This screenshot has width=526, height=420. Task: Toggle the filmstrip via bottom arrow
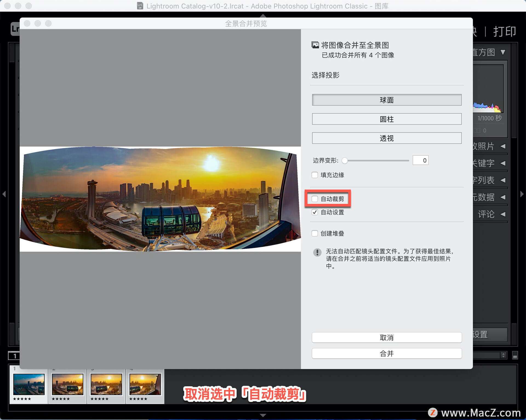click(x=263, y=415)
